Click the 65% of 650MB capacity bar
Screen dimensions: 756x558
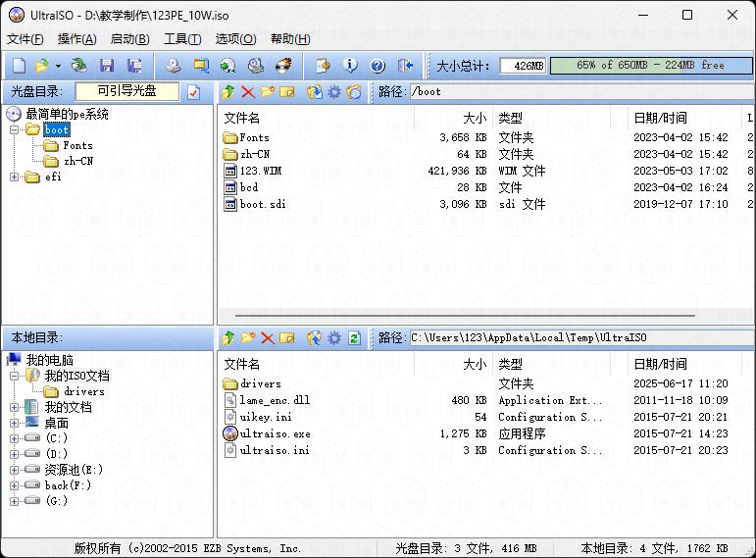pos(650,66)
